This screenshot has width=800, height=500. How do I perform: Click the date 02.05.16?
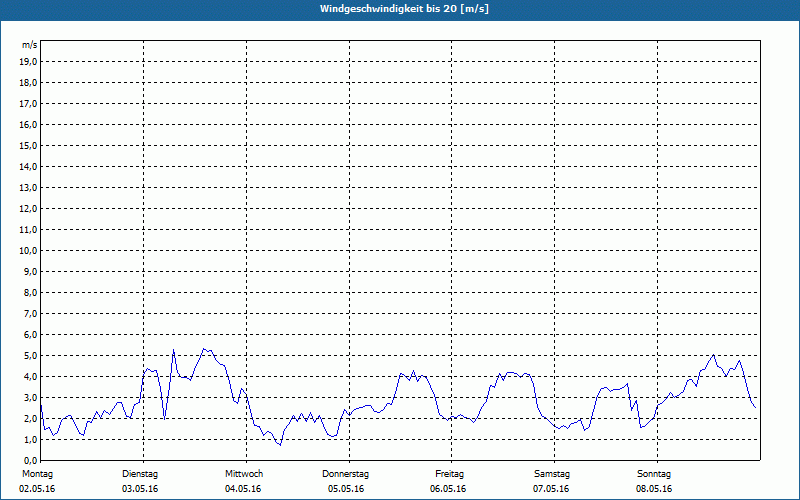tap(37, 489)
